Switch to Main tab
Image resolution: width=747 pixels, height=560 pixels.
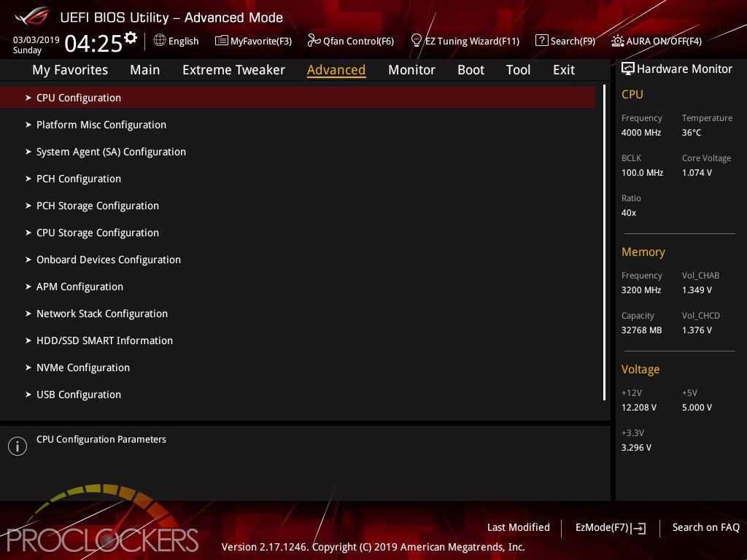[x=145, y=70]
